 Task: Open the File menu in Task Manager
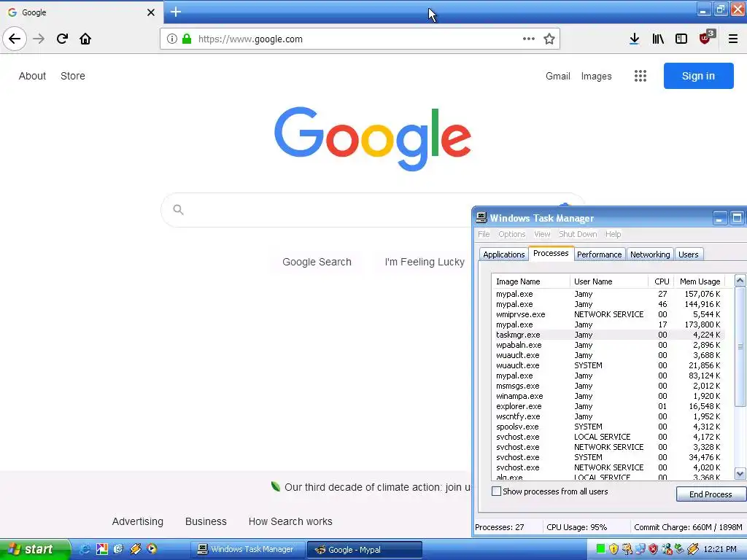(x=484, y=234)
